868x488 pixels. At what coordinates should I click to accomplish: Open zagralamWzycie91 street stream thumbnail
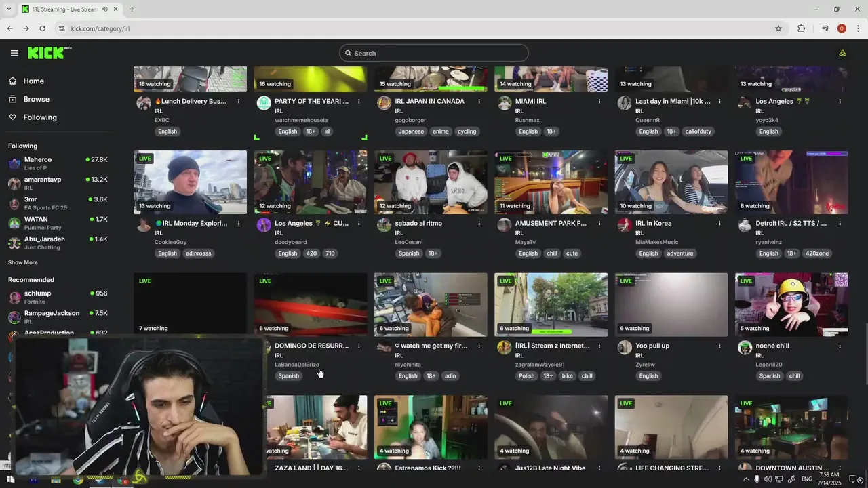551,305
